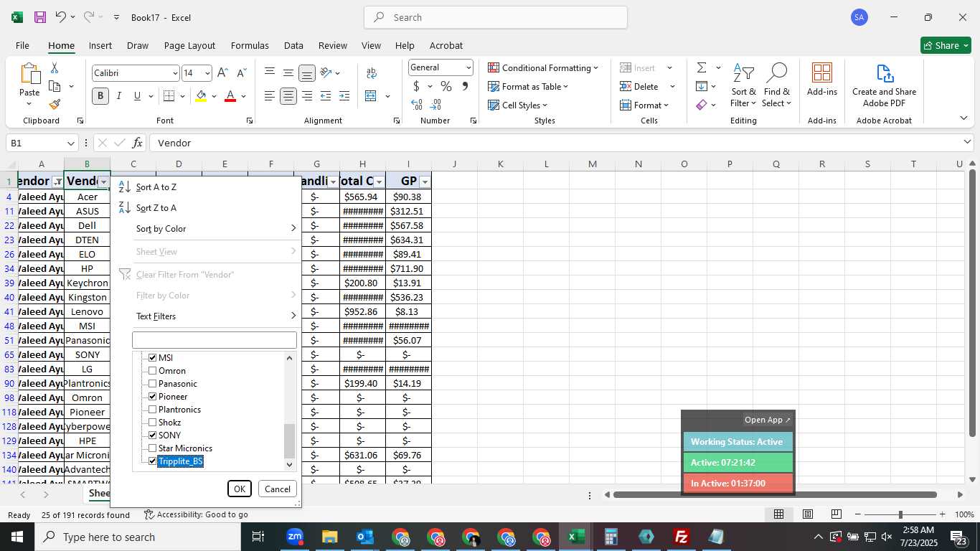The height and width of the screenshot is (551, 980).
Task: Save the workbook with Save icon
Action: coord(40,17)
